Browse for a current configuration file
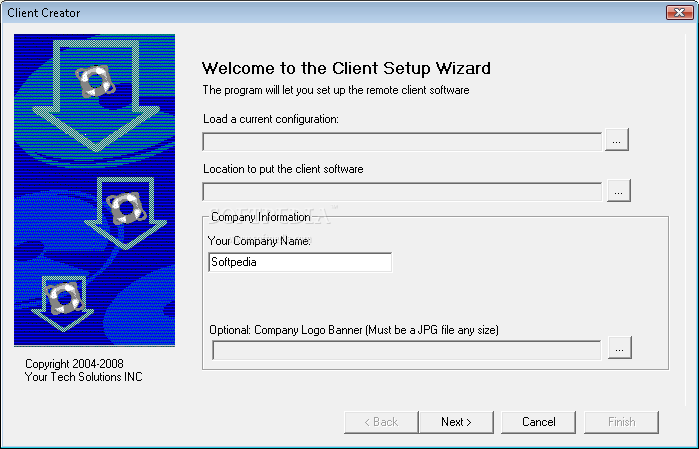699x449 pixels. pos(617,140)
